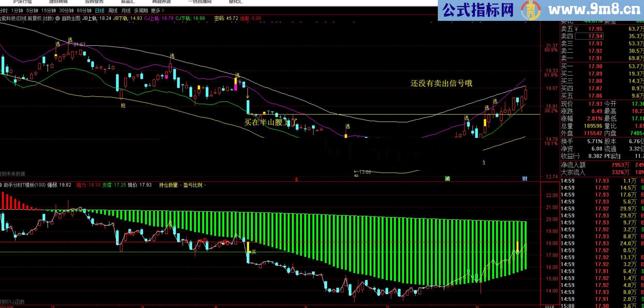The width and height of the screenshot is (644, 308).
Task: Click the 月线 monthly period button
Action: pyautogui.click(x=126, y=11)
